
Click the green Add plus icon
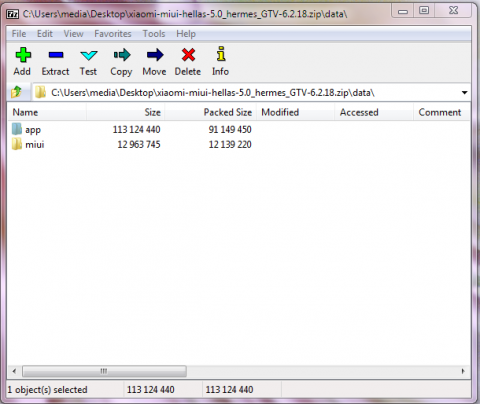point(23,55)
